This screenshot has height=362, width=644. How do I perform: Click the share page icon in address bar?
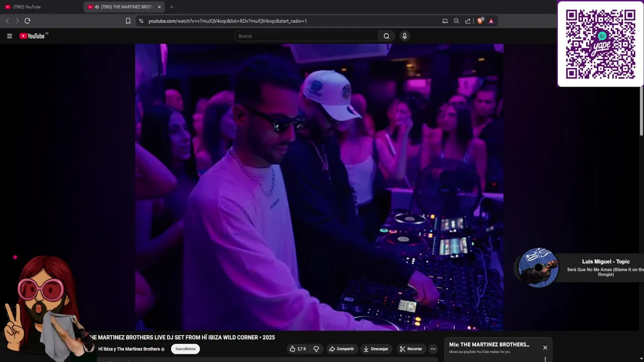(x=468, y=21)
